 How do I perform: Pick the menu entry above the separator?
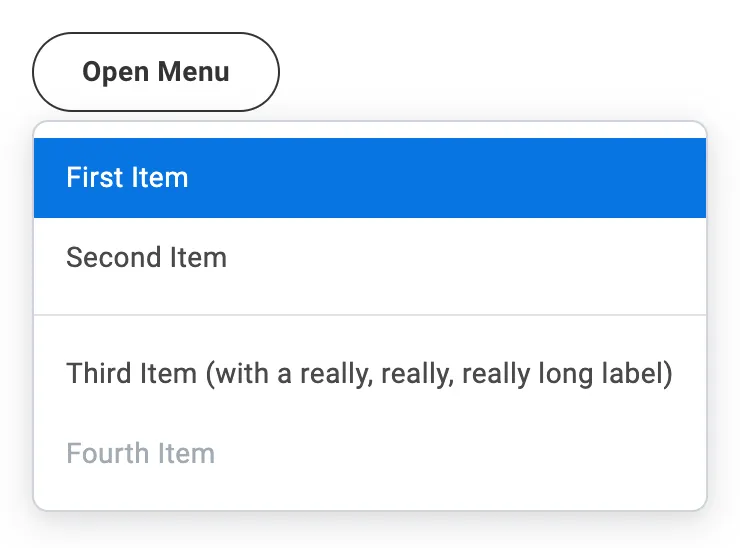click(x=370, y=258)
